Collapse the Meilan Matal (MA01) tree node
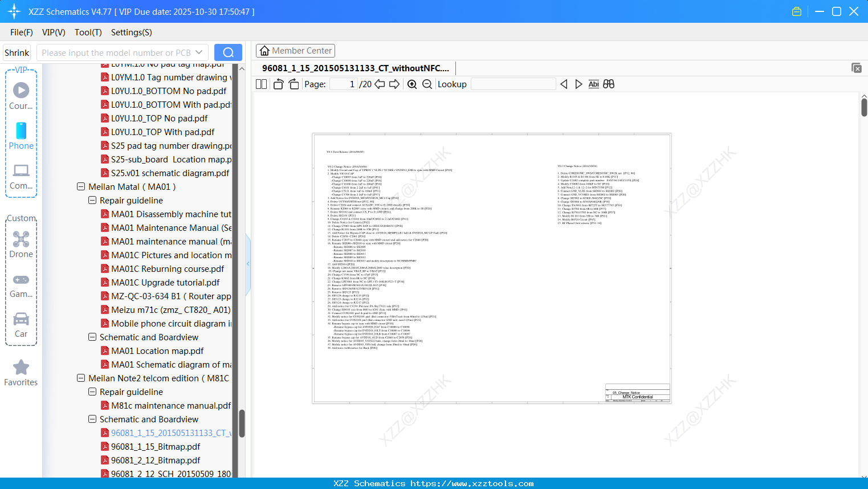The image size is (868, 489). pyautogui.click(x=80, y=186)
